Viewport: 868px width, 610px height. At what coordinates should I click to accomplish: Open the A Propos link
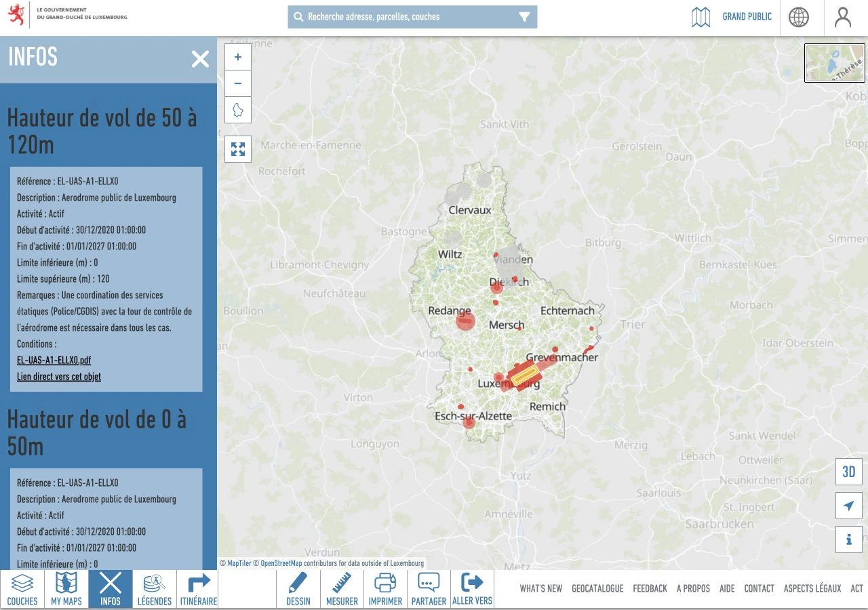click(693, 588)
